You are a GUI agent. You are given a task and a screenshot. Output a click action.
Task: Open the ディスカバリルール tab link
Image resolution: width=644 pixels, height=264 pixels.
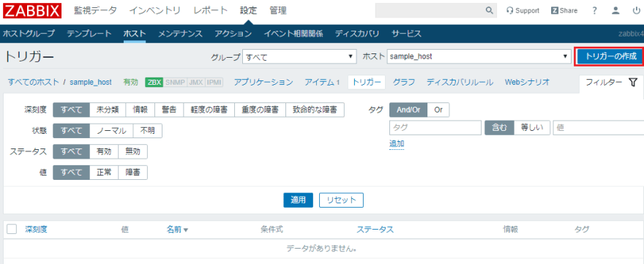460,82
